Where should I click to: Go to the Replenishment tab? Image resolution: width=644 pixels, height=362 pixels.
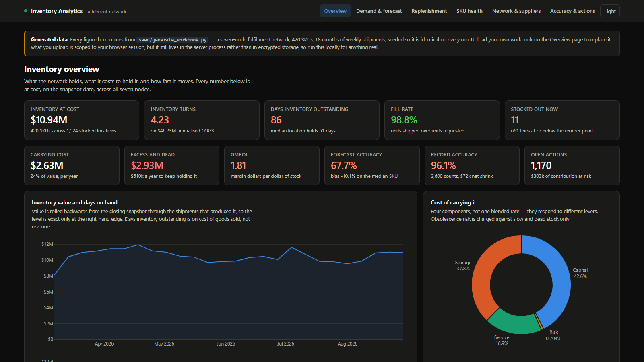point(429,11)
